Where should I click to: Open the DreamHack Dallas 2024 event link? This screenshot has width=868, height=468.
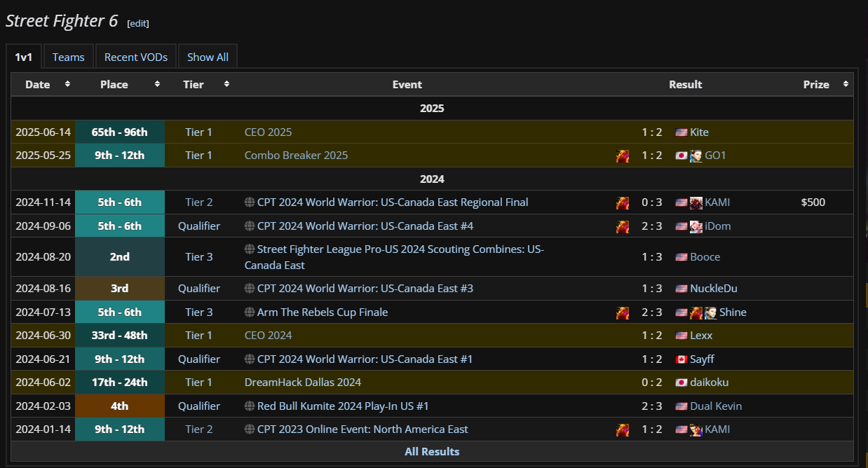[x=303, y=383]
